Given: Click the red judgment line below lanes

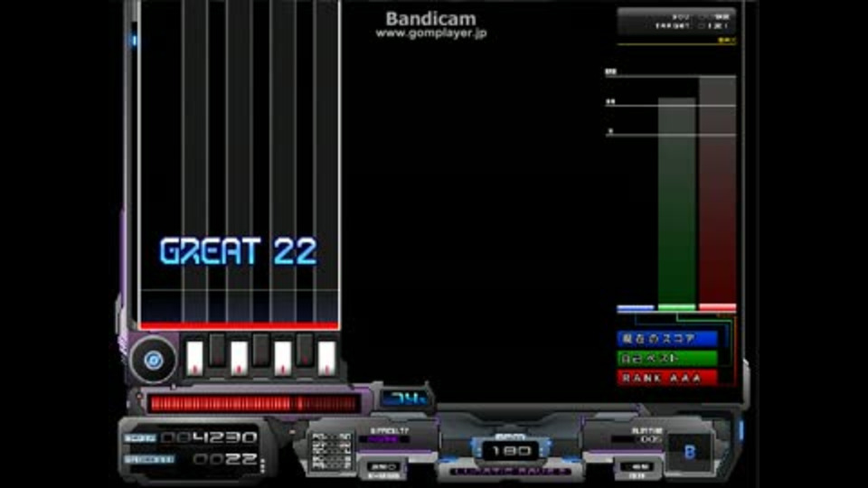Looking at the screenshot, I should click(x=239, y=326).
